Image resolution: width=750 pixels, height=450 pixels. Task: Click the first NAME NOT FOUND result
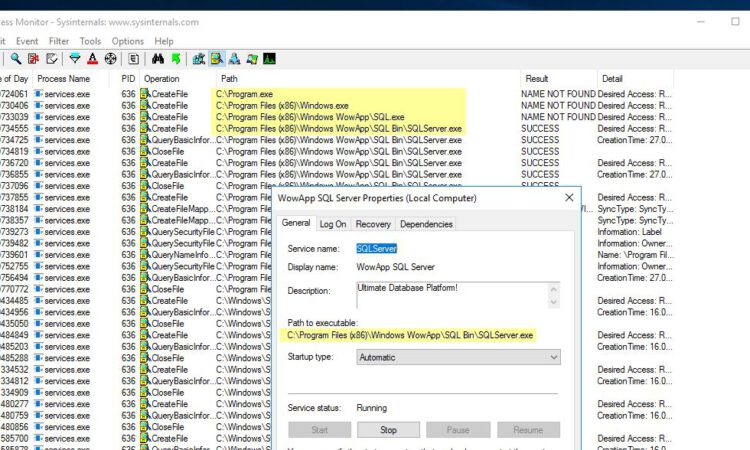point(558,94)
